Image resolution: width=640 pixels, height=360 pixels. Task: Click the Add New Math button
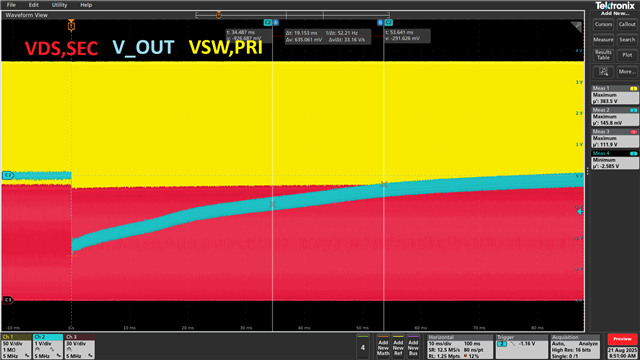(383, 346)
